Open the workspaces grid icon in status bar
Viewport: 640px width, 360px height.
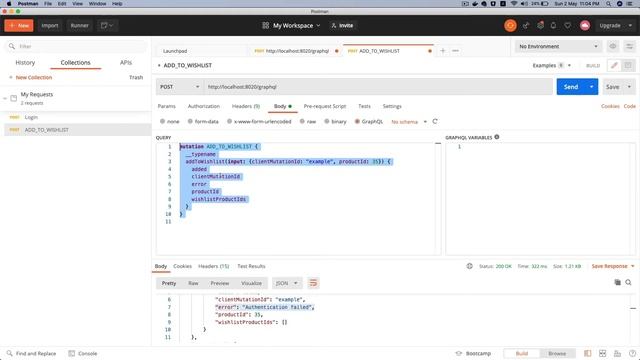coord(602,353)
